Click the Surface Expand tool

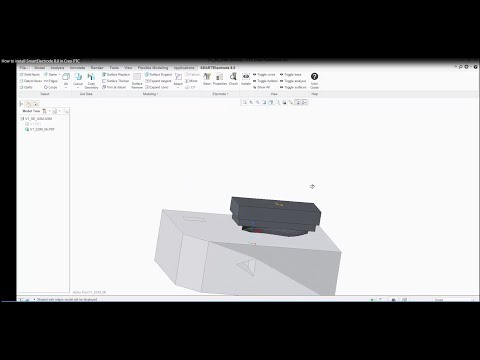point(158,75)
